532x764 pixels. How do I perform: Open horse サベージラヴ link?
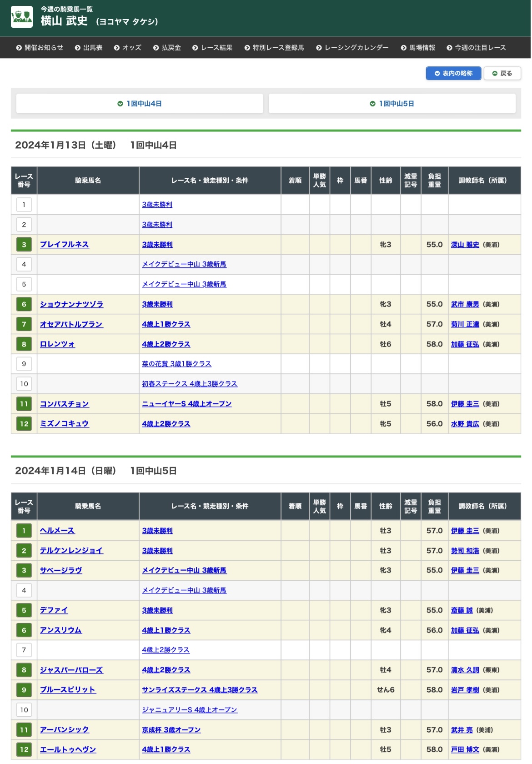(x=61, y=570)
